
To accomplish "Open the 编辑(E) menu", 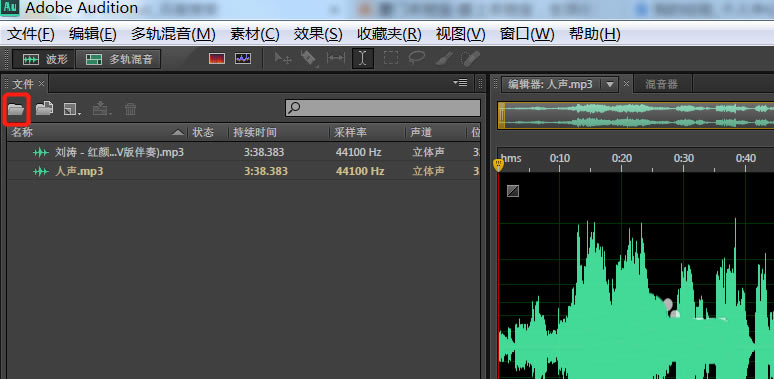I will click(93, 34).
